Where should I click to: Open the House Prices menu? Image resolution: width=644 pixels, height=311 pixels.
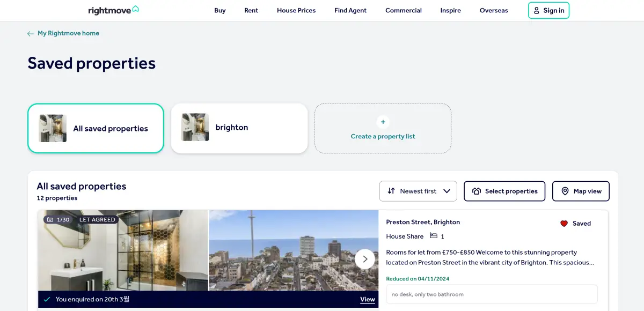(x=296, y=10)
